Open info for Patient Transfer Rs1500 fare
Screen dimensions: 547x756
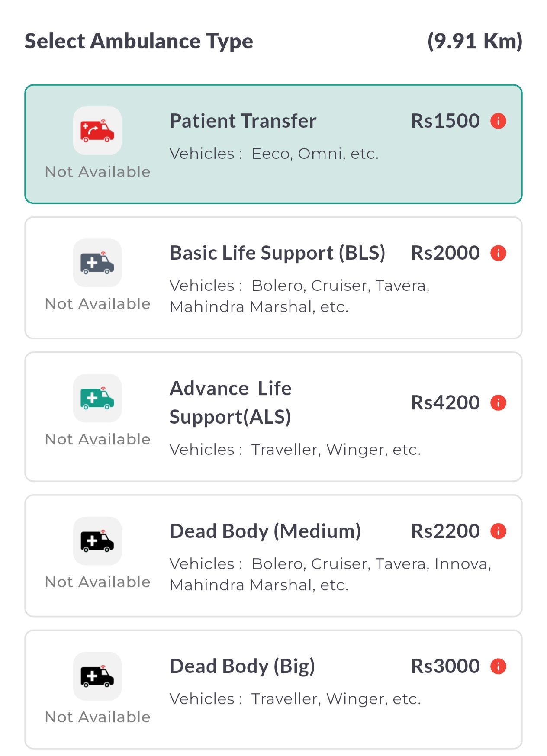[x=498, y=121]
